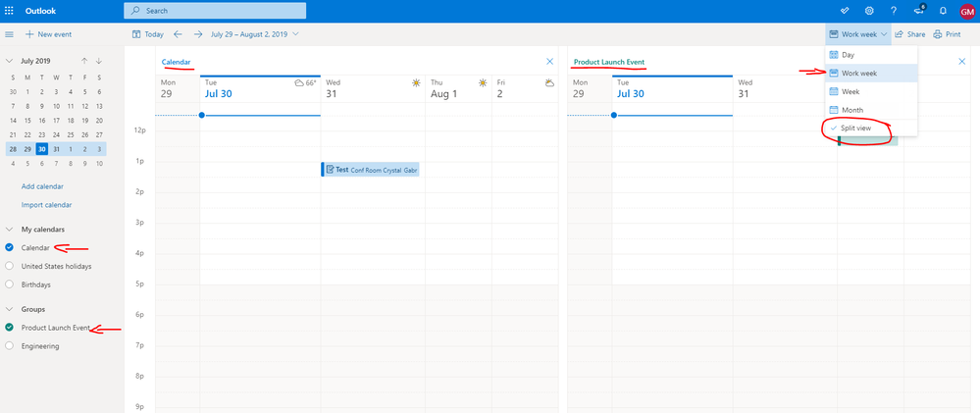Click the Friday partly cloudy weather icon
Viewport: 980px width, 413px height.
click(549, 82)
